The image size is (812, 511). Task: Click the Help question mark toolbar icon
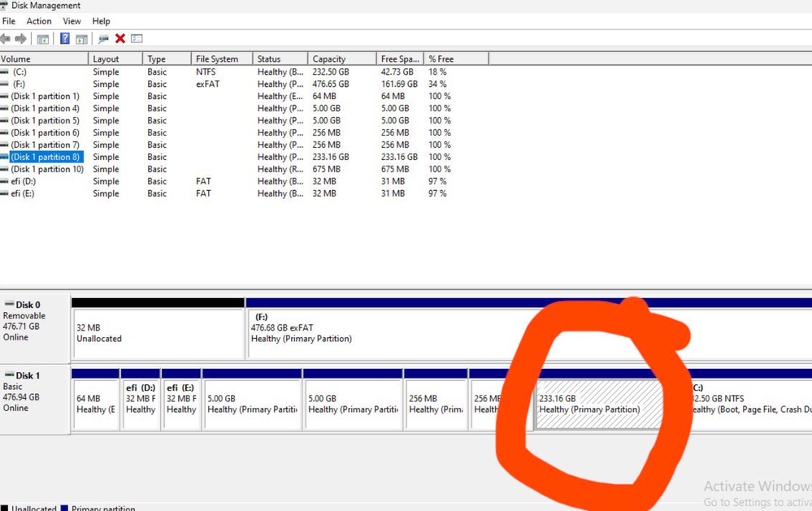(x=65, y=38)
